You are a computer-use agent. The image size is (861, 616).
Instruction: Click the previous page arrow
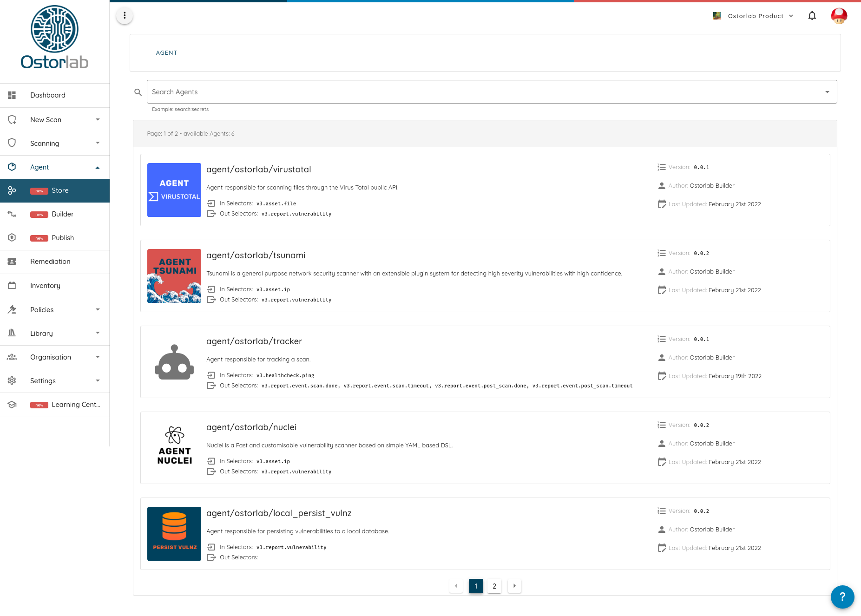point(456,586)
